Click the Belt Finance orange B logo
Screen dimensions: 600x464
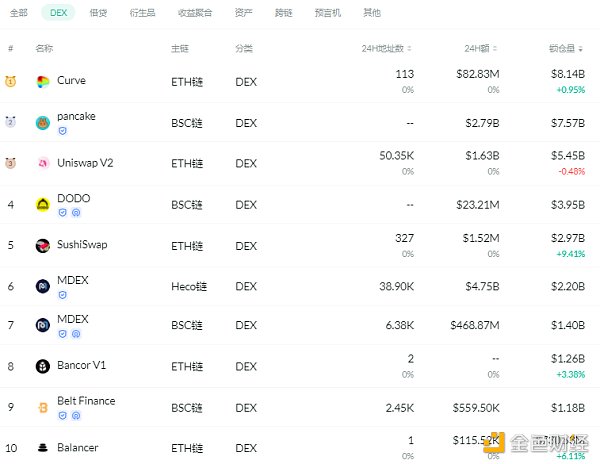click(x=42, y=407)
